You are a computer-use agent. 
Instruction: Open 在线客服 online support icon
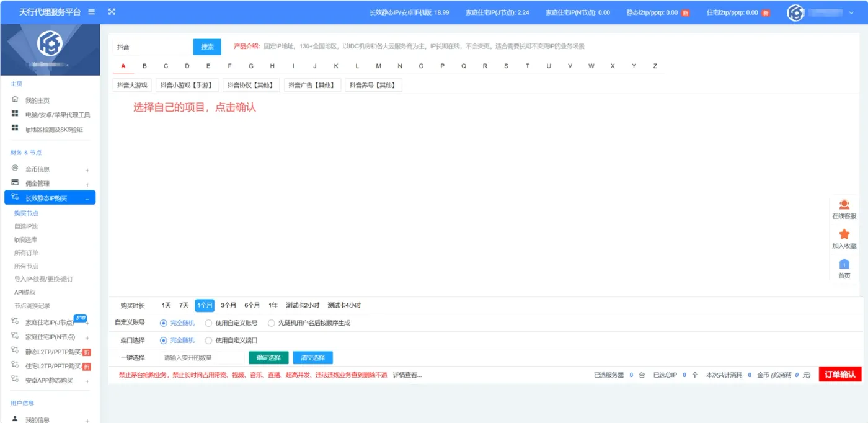coord(844,205)
